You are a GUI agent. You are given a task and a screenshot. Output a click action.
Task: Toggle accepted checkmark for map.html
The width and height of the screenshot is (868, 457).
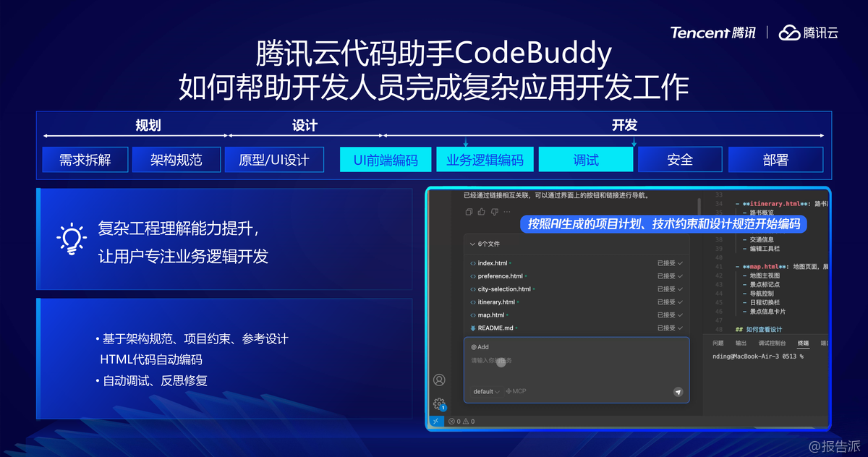(680, 315)
